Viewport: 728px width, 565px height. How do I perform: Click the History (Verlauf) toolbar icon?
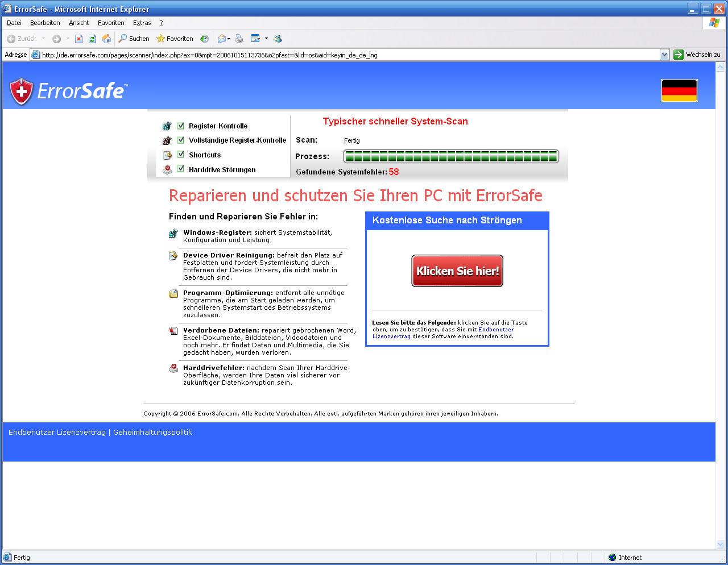pyautogui.click(x=204, y=39)
